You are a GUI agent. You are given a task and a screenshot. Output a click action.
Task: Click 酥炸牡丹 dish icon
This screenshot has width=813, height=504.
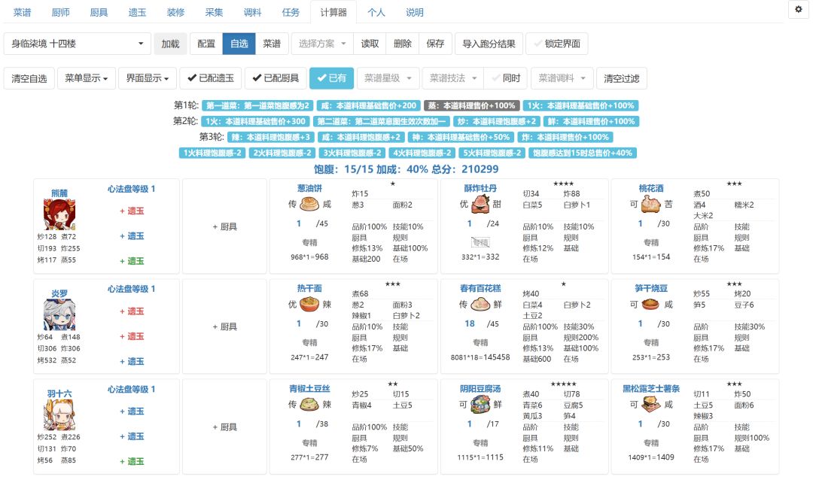(480, 204)
